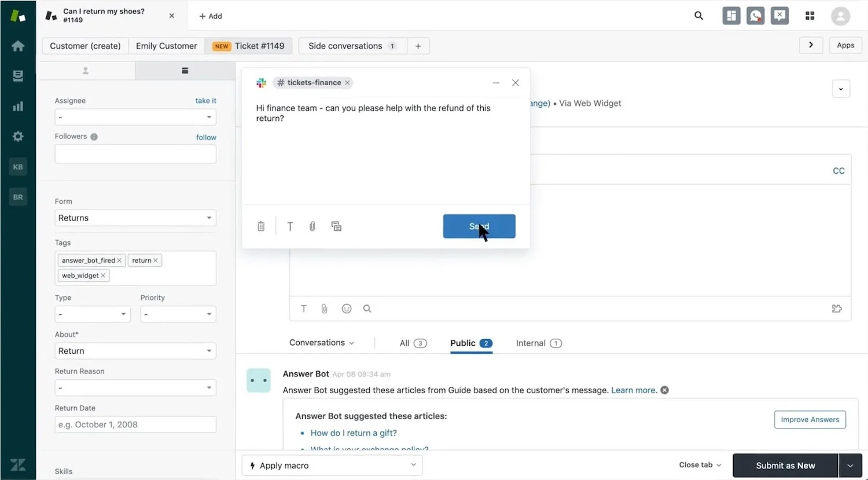This screenshot has height=480, width=868.
Task: Expand the Conversations filter dropdown
Action: 322,343
